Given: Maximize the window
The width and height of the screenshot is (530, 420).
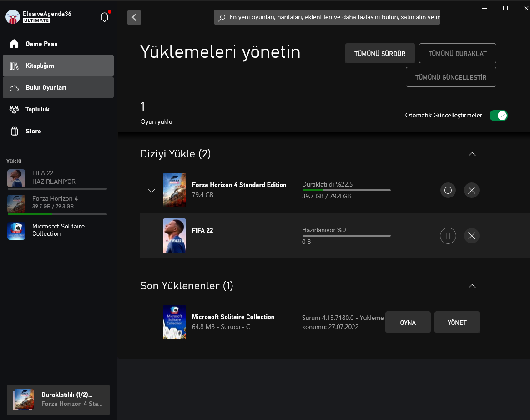Looking at the screenshot, I should point(505,8).
